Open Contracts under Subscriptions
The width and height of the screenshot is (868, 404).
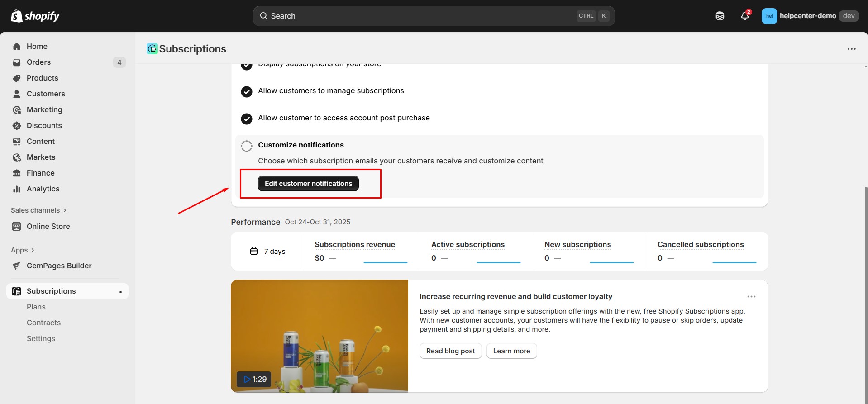click(x=43, y=323)
